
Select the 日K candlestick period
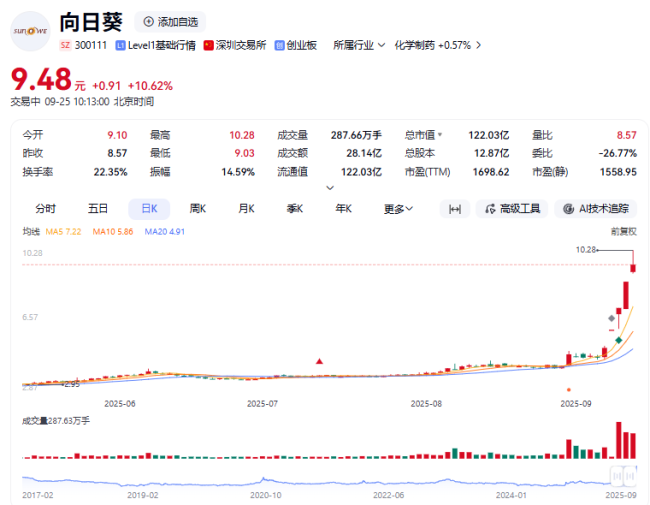click(x=148, y=209)
